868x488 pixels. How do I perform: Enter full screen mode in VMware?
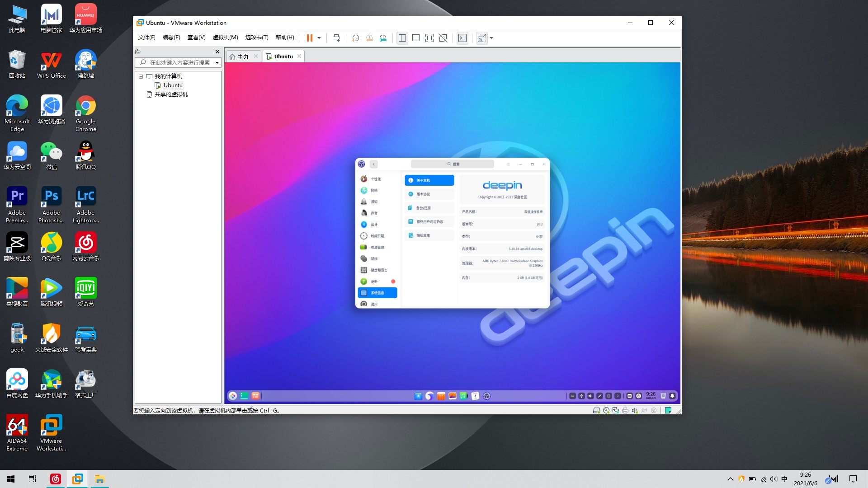[x=429, y=38]
